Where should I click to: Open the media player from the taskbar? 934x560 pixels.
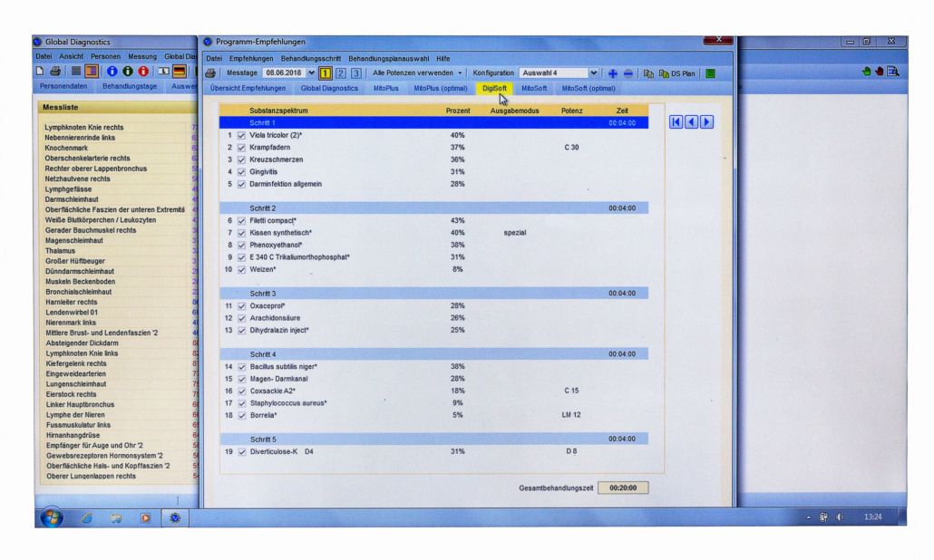click(145, 518)
